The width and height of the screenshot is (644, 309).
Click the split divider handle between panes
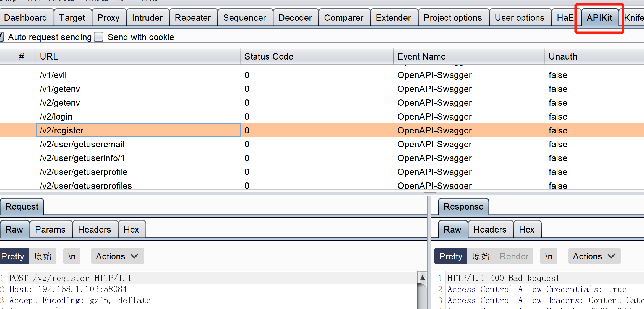[429, 194]
